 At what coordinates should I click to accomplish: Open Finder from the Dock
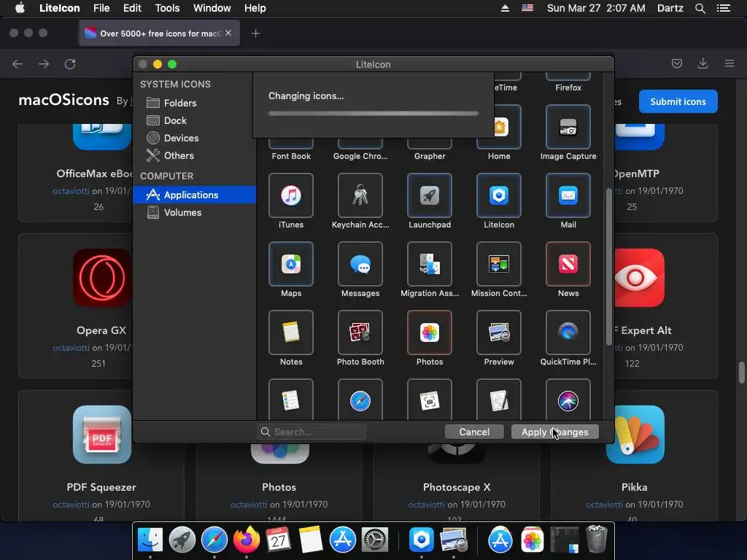pyautogui.click(x=150, y=540)
